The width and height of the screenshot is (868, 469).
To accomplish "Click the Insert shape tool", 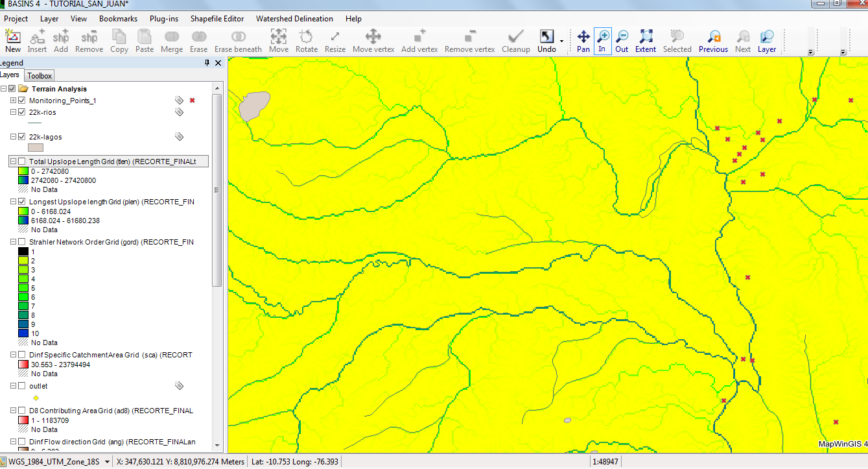I will tap(37, 41).
